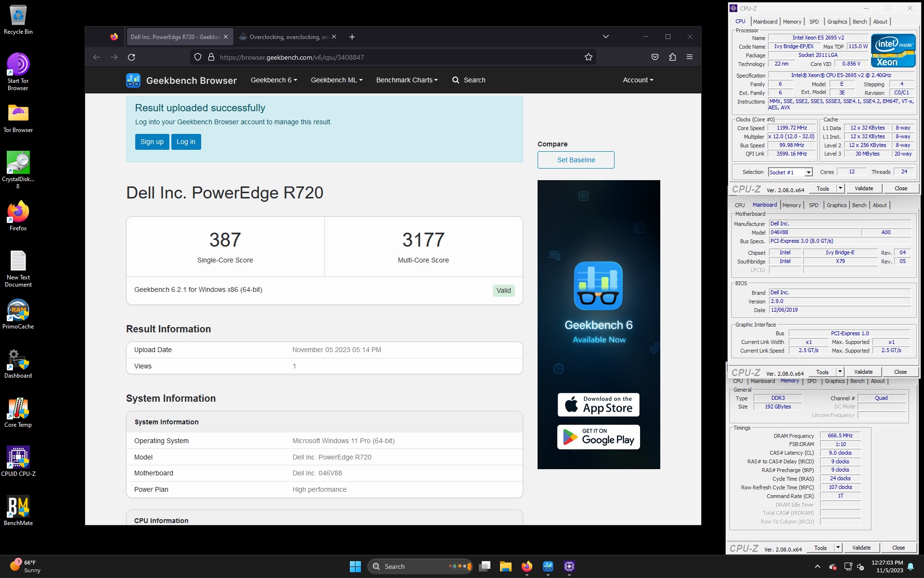This screenshot has width=924, height=578.
Task: Click Set Baseline button
Action: tap(576, 160)
